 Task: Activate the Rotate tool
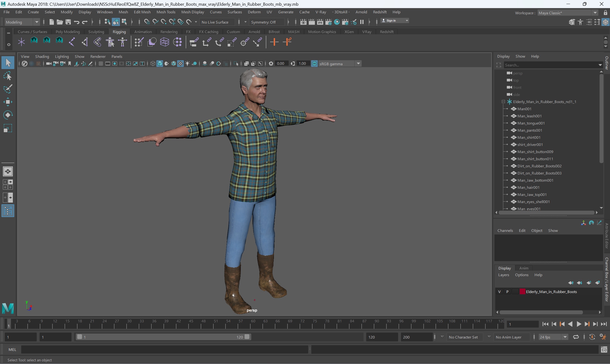click(8, 115)
